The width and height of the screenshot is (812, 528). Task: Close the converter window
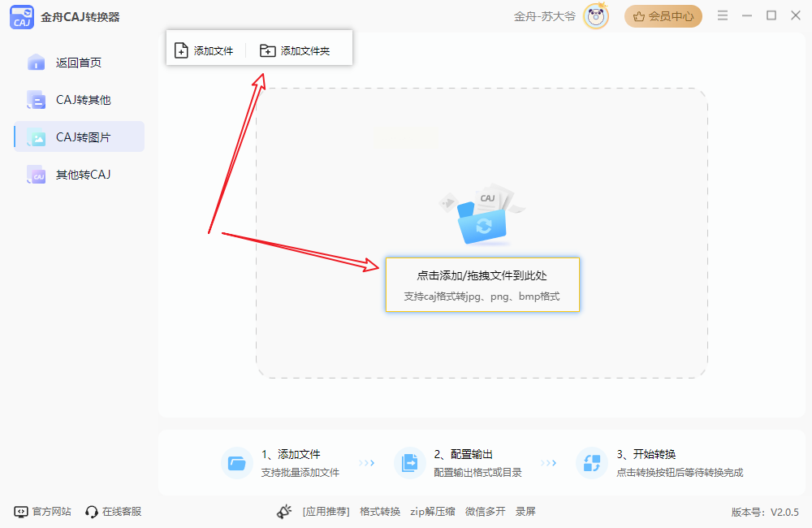point(796,15)
